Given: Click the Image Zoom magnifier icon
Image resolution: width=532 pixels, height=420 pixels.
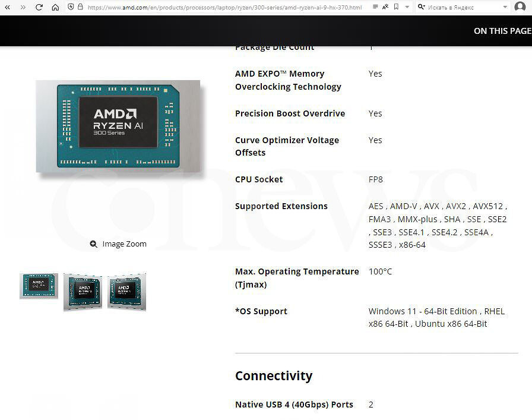Looking at the screenshot, I should pos(93,244).
